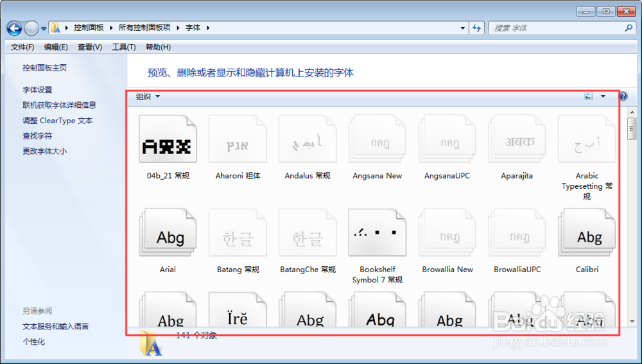This screenshot has height=364, width=642.
Task: Select the Aharoni 粗体 font icon
Action: [x=238, y=139]
